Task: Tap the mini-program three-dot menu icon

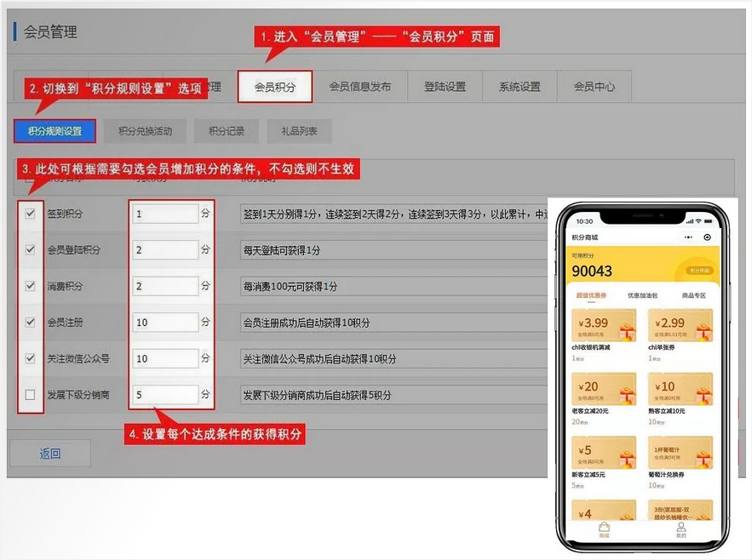Action: pyautogui.click(x=686, y=237)
